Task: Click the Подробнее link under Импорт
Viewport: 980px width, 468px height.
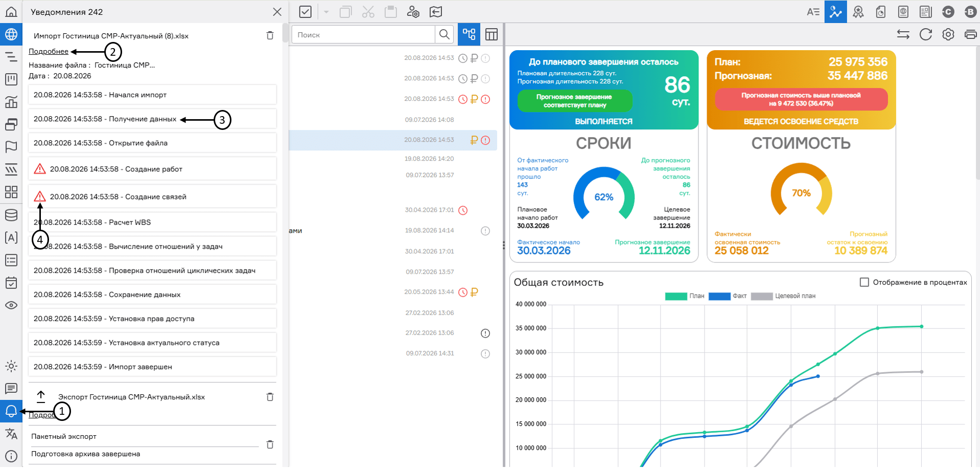Action: tap(49, 51)
